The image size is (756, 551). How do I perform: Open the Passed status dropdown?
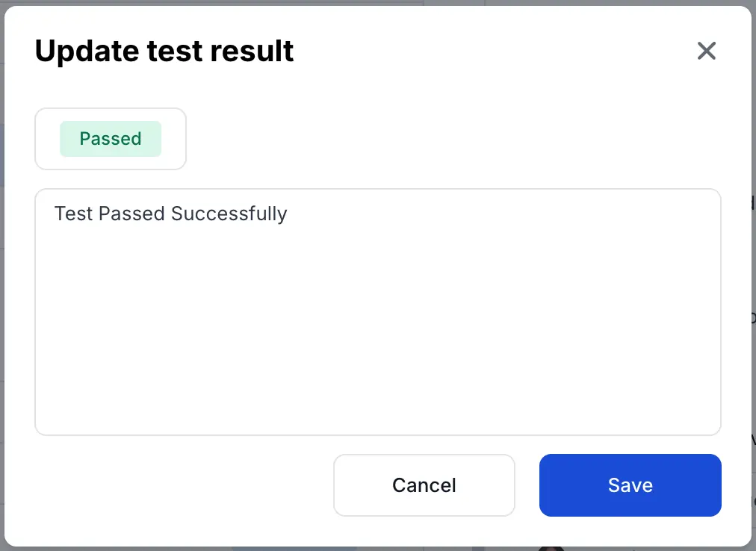point(111,139)
